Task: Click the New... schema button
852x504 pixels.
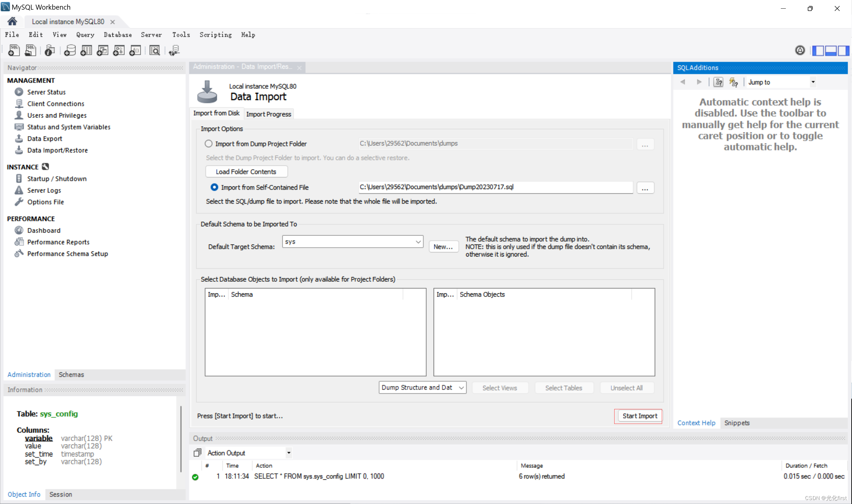Action: [443, 247]
